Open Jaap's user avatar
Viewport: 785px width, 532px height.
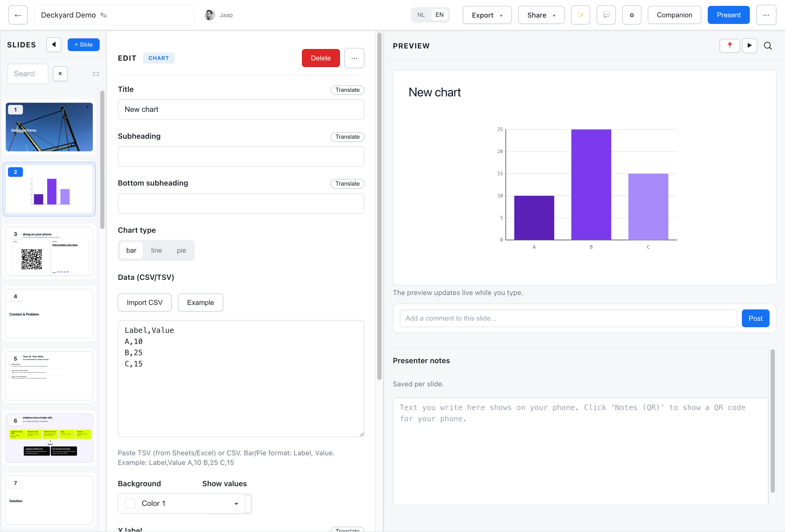point(210,15)
